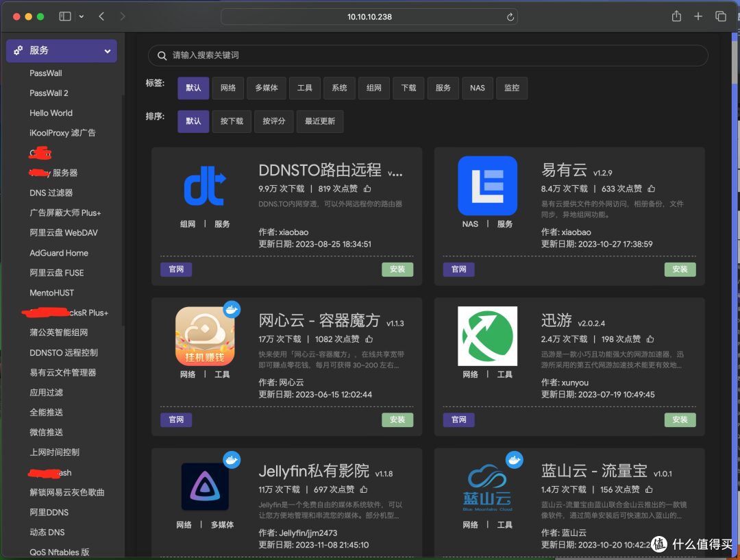
Task: Expand the 服务 sidebar dropdown
Action: tap(108, 50)
